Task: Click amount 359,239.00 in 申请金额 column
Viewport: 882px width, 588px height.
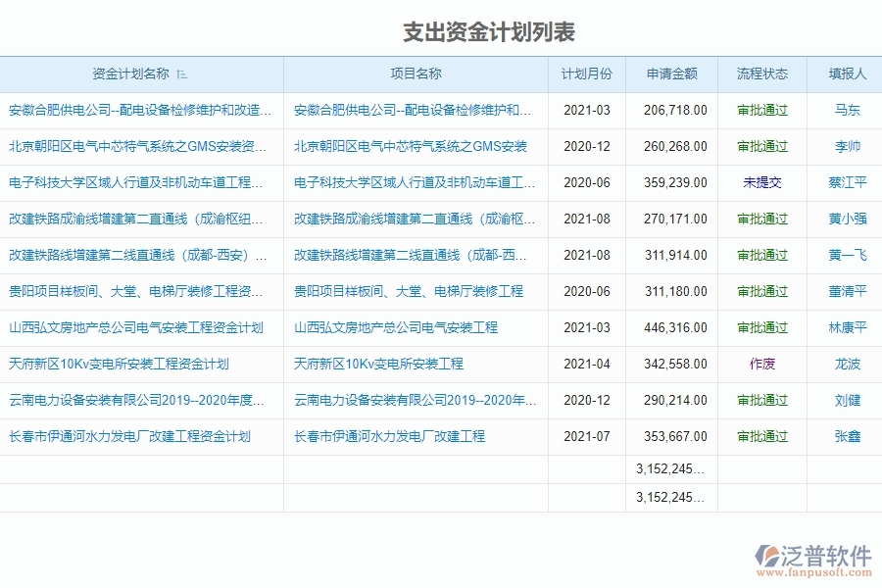Action: (x=674, y=182)
